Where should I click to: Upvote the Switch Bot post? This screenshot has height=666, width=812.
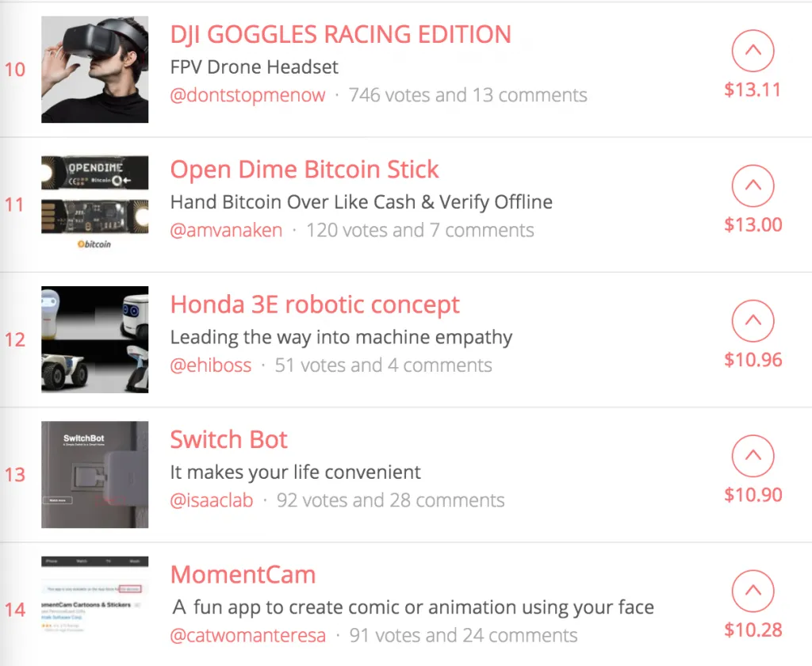coord(753,456)
